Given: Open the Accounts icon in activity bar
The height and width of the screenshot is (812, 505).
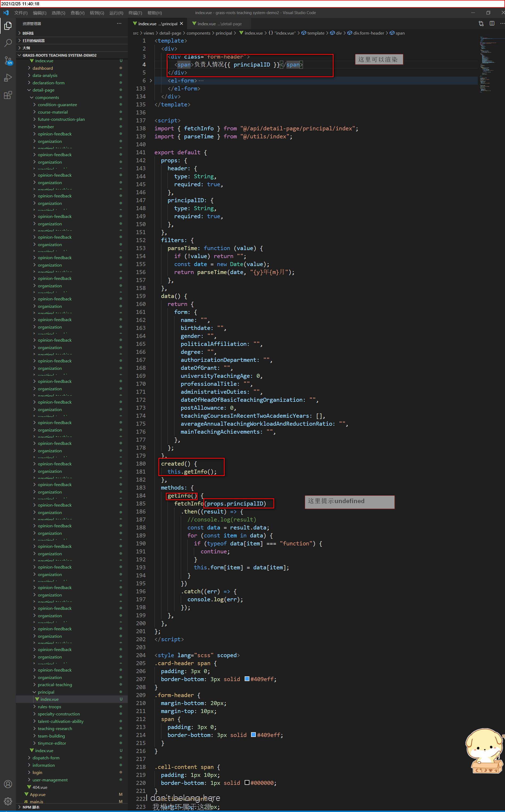Looking at the screenshot, I should (x=8, y=784).
